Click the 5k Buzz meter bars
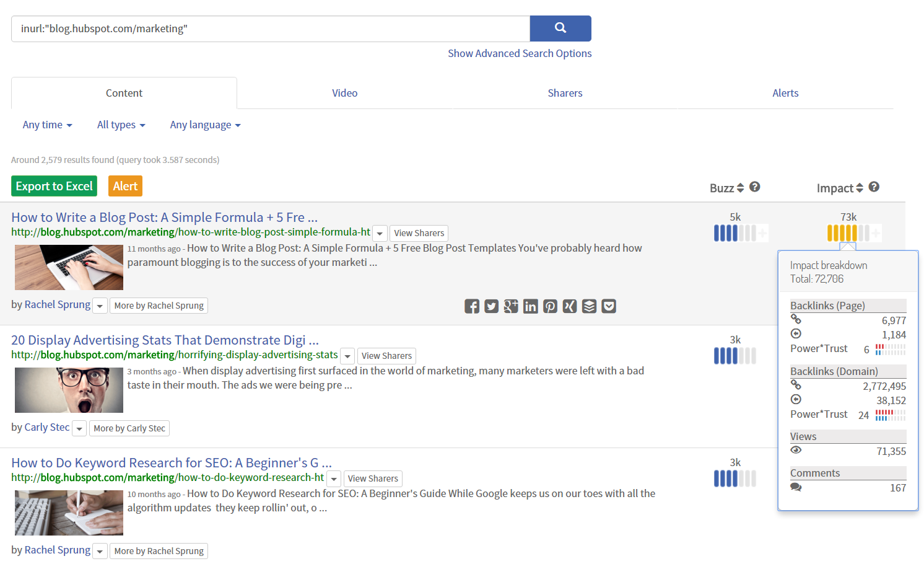924x569 pixels. click(x=735, y=233)
